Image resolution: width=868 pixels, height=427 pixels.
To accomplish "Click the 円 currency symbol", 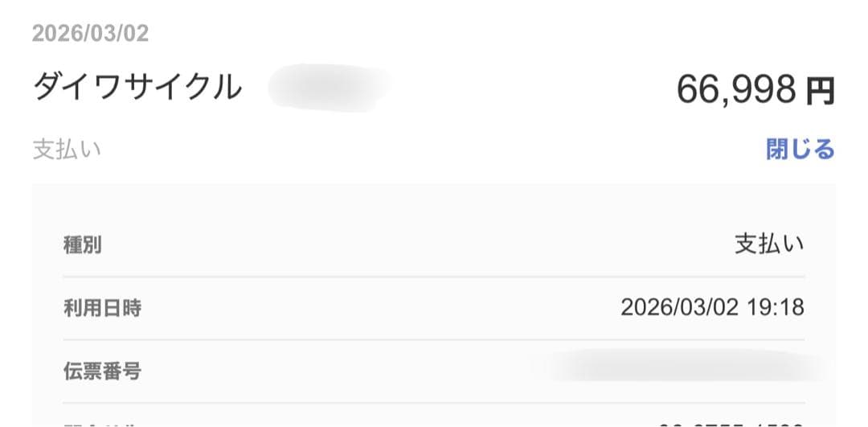I will click(x=821, y=91).
